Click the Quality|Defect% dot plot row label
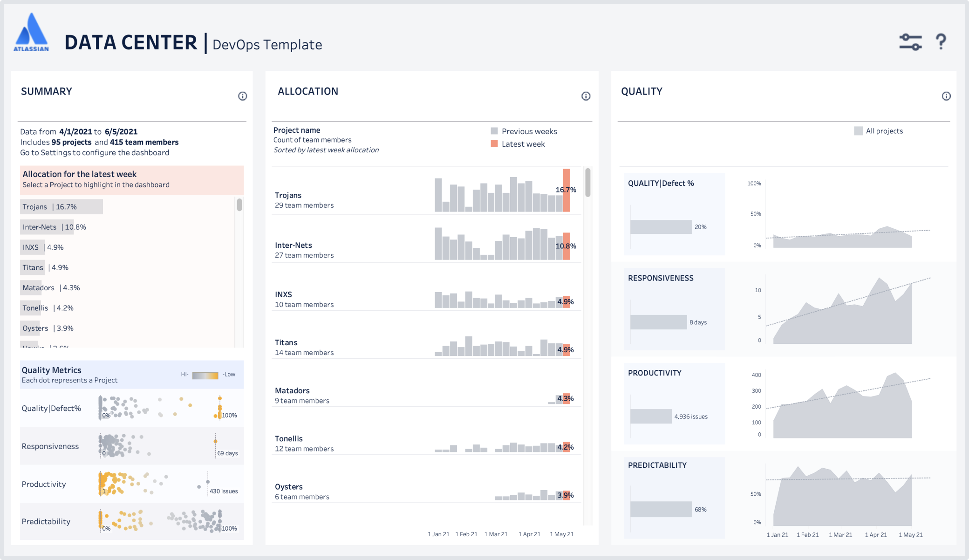 point(51,409)
